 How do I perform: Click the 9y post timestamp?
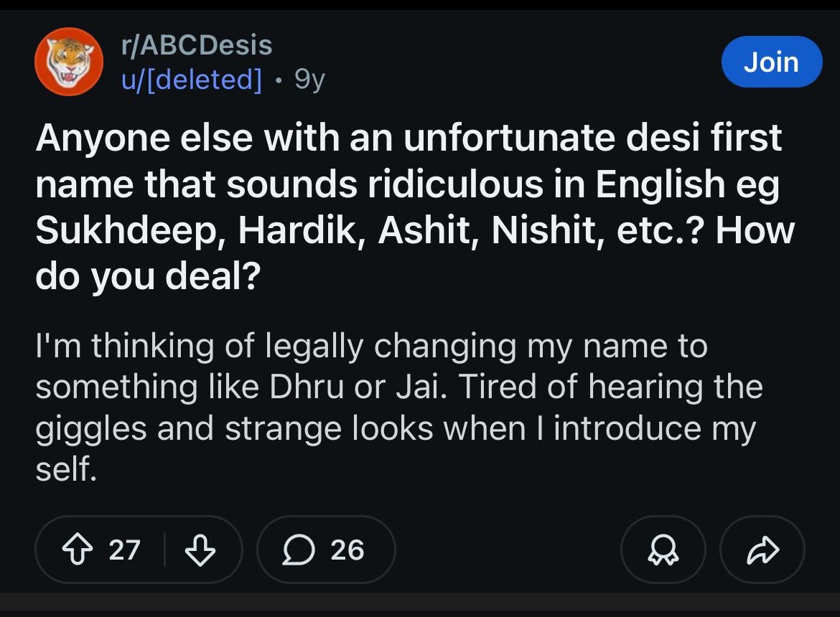(x=309, y=80)
